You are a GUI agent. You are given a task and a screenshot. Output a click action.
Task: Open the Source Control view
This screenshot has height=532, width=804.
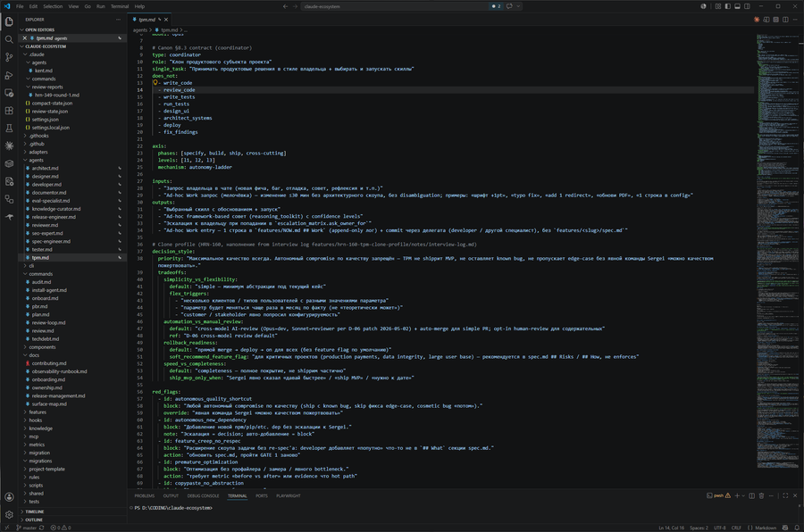point(9,57)
